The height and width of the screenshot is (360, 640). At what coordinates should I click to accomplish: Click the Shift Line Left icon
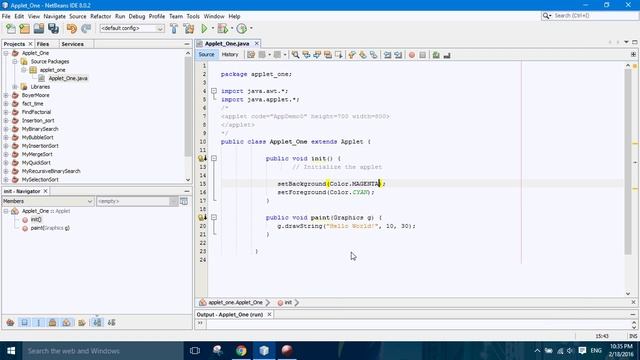[387, 55]
